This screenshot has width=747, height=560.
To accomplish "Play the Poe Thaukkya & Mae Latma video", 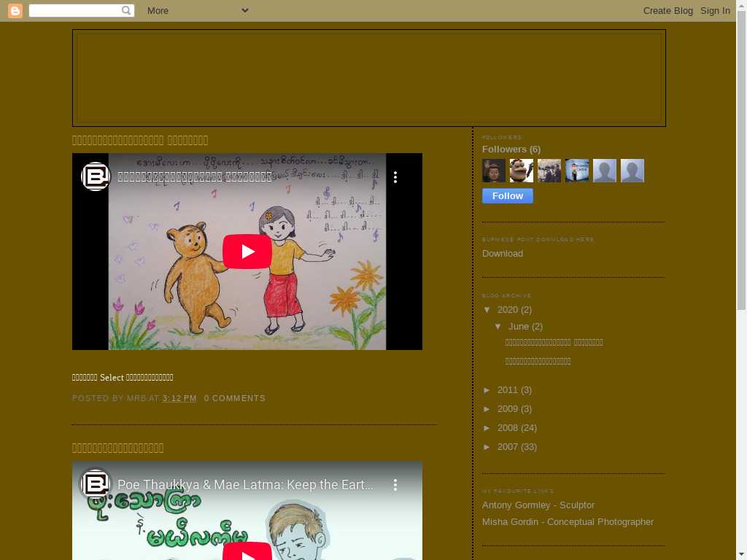I will point(247,553).
